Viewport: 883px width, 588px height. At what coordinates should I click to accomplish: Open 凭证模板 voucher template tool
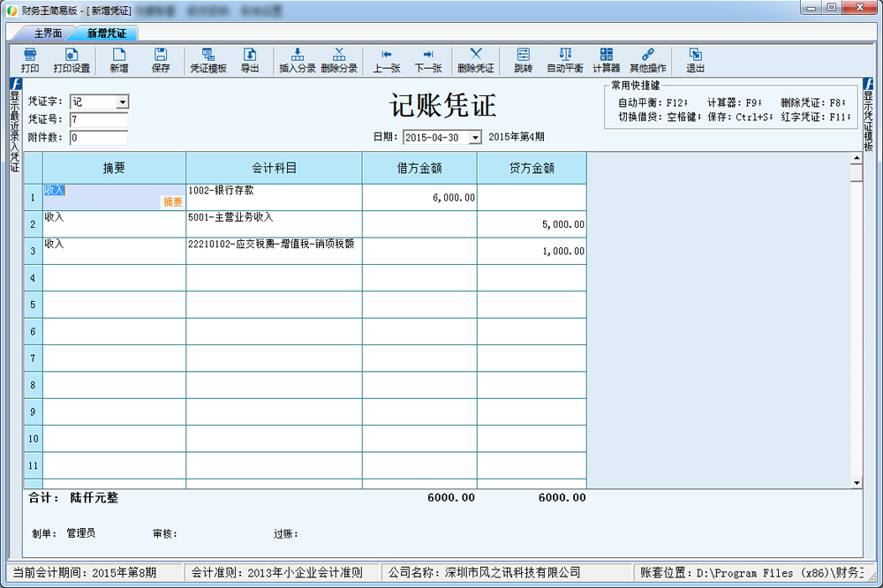click(208, 60)
